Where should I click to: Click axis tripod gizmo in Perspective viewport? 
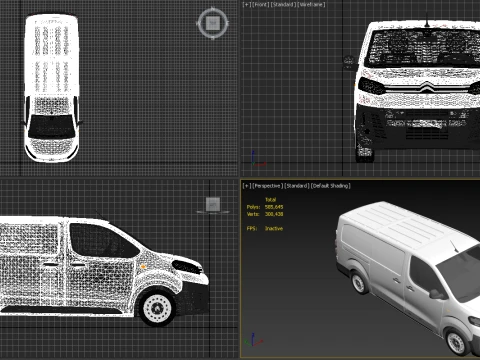pos(253,340)
